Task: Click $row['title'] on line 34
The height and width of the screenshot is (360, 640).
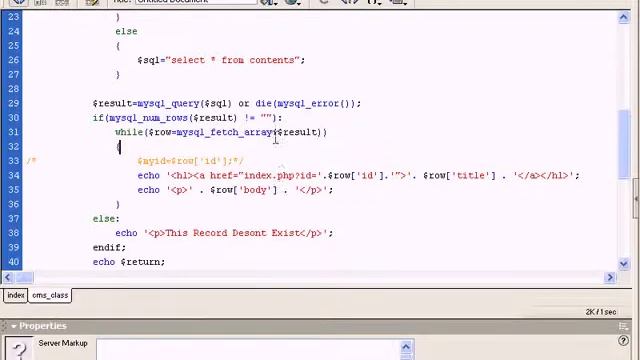Action: pos(459,176)
